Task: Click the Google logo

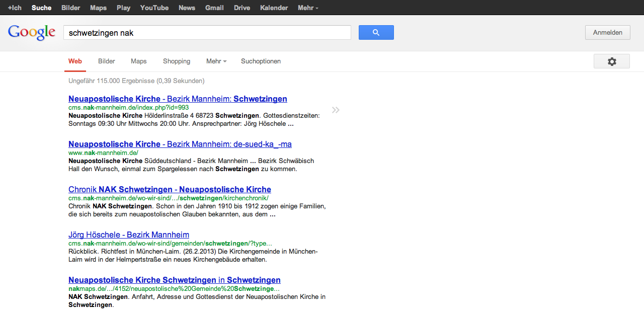Action: point(32,32)
